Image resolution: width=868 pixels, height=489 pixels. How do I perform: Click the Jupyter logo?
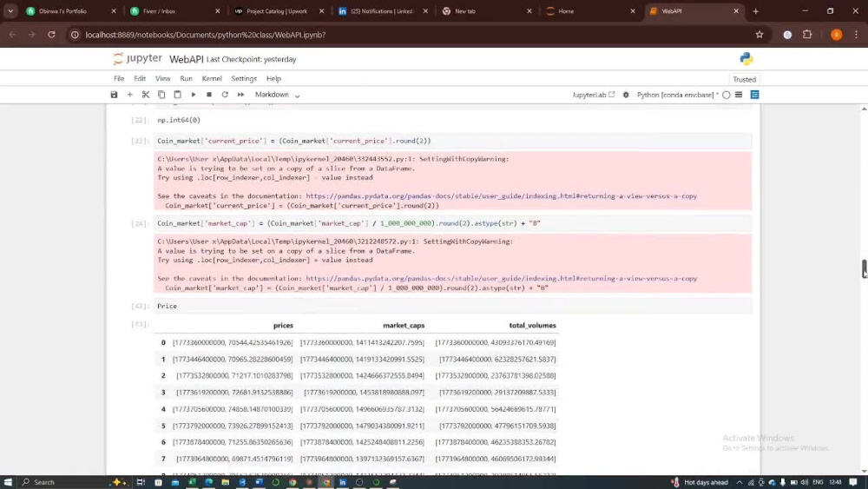coord(137,58)
